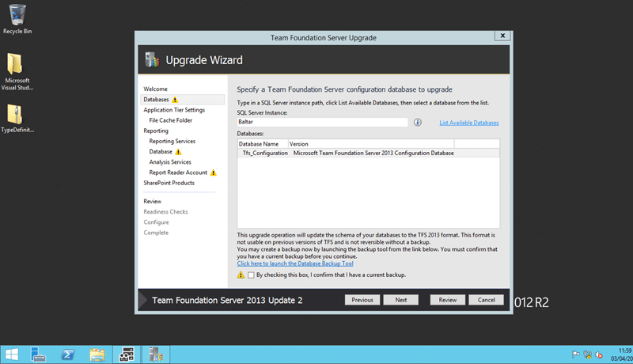633x364 pixels.
Task: Open File Explorer from the taskbar
Action: tap(97, 355)
